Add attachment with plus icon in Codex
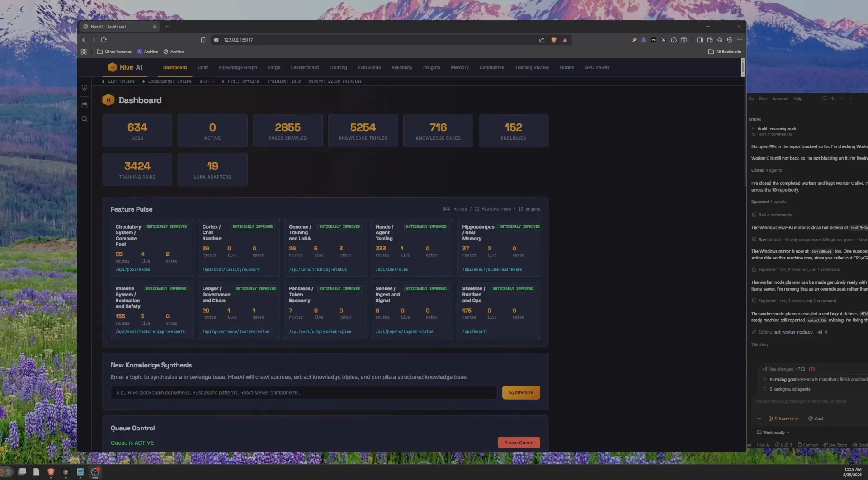The width and height of the screenshot is (868, 480). click(759, 419)
